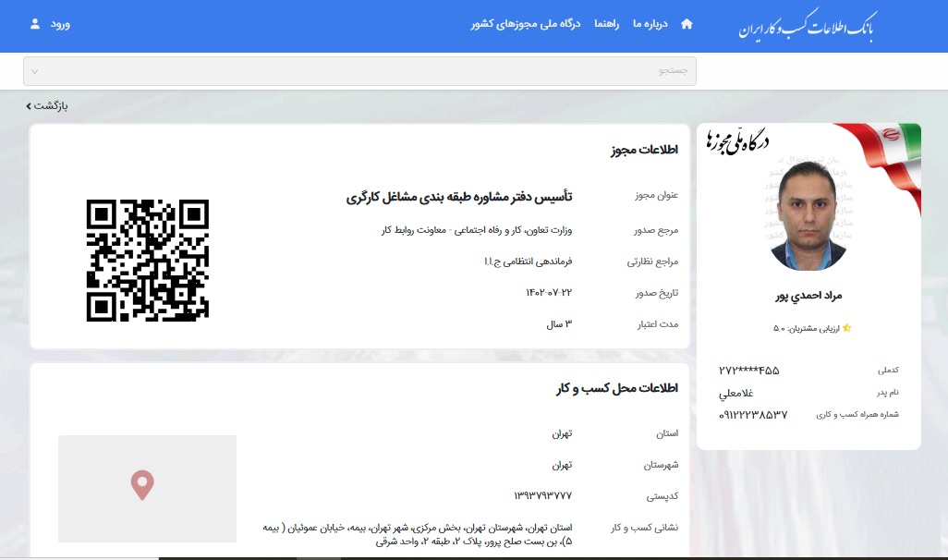Click the اطلاعات محل کسب و کار heading
The height and width of the screenshot is (560, 948).
617,388
